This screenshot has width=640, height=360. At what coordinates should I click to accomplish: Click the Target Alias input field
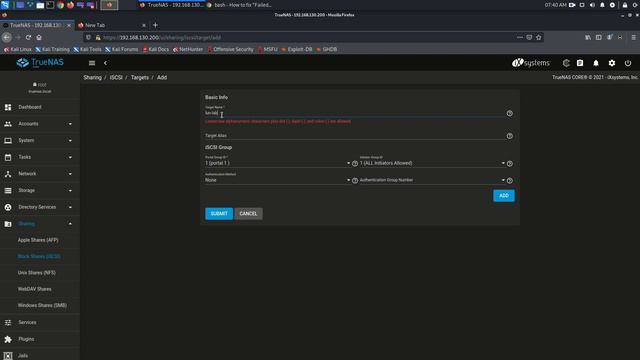354,136
